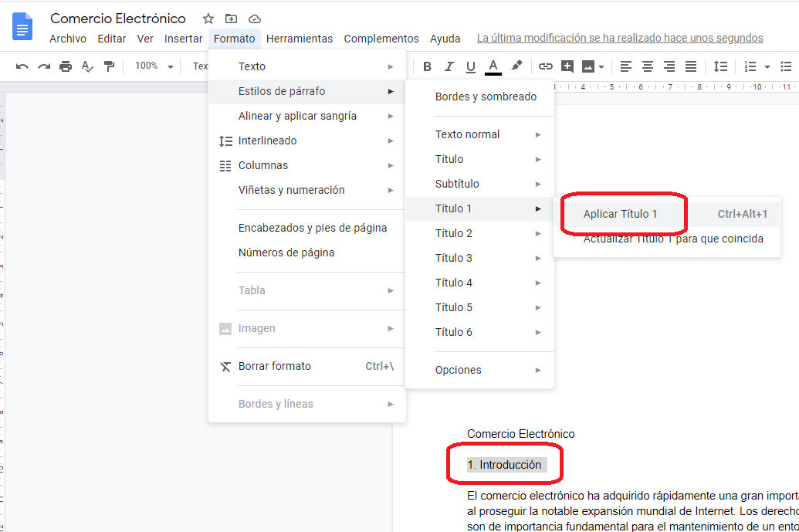Toggle Italic formatting
The height and width of the screenshot is (532, 799).
[x=449, y=66]
